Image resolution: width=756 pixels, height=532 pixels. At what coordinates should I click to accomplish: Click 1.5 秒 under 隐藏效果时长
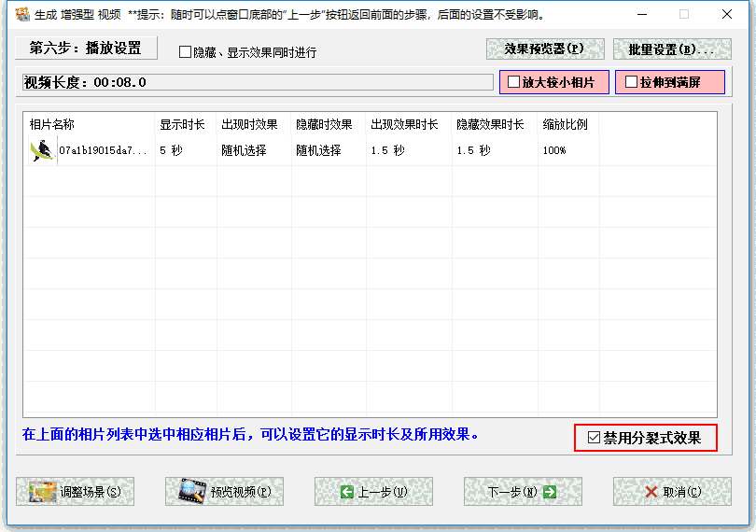(x=495, y=150)
